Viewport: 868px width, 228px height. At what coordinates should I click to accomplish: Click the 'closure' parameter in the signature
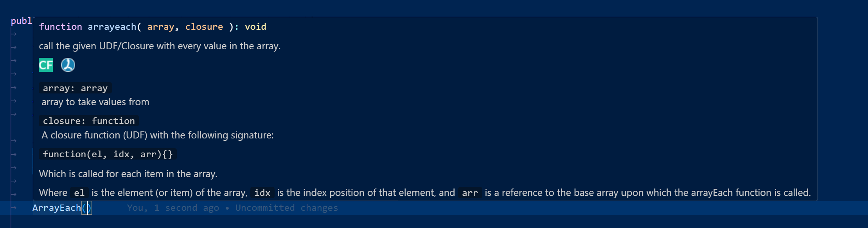coord(204,27)
